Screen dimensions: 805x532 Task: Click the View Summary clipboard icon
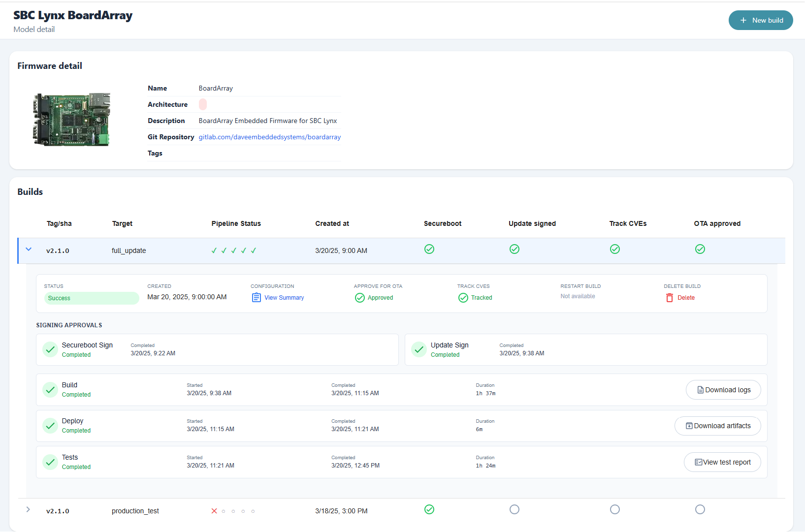[256, 298]
